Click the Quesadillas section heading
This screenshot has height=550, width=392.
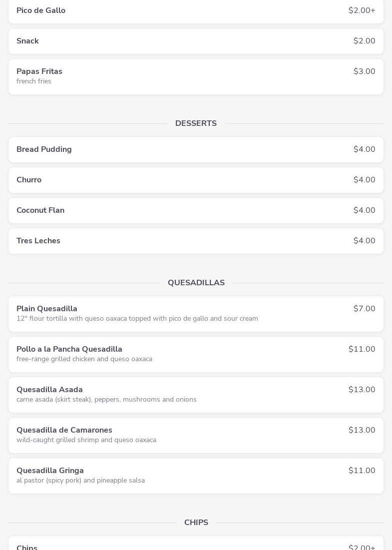click(196, 283)
